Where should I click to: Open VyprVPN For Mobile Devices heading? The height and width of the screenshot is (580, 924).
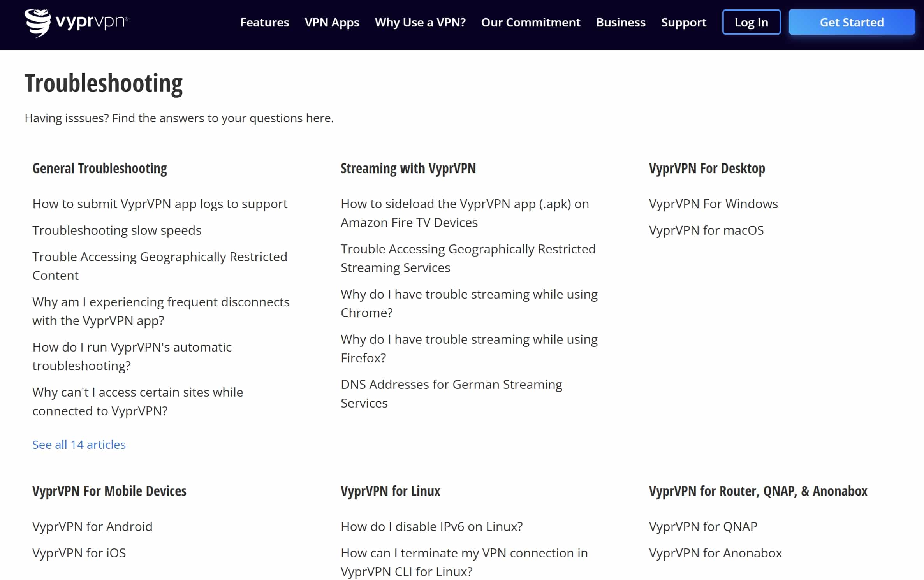(x=109, y=491)
